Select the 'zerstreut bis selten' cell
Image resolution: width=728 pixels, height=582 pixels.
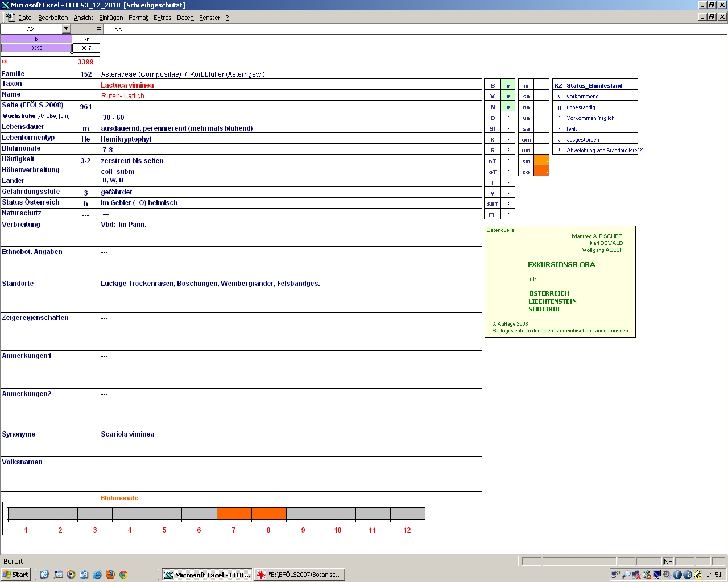291,160
